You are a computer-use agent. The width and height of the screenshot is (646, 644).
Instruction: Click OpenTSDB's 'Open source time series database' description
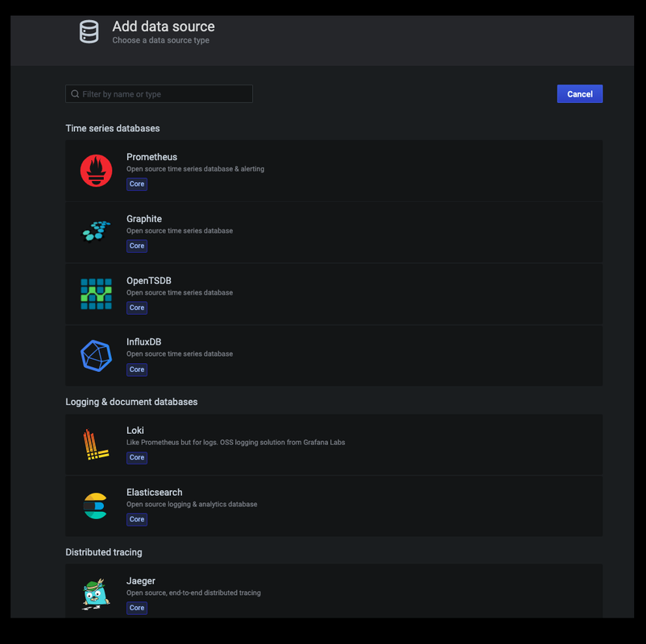[x=180, y=292]
